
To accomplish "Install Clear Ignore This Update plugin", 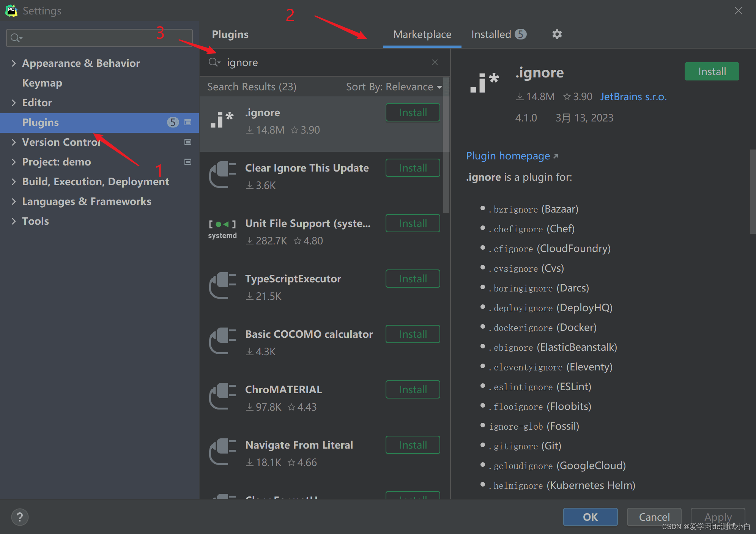I will pos(413,168).
